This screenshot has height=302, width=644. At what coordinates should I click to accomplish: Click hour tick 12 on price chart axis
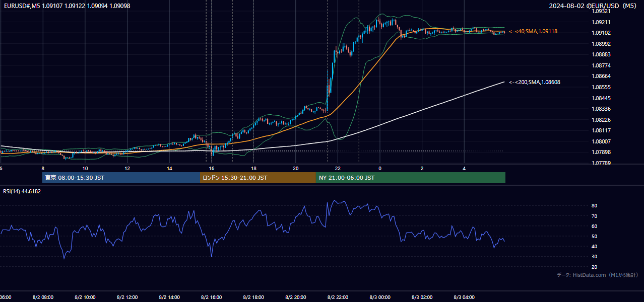[x=127, y=168]
